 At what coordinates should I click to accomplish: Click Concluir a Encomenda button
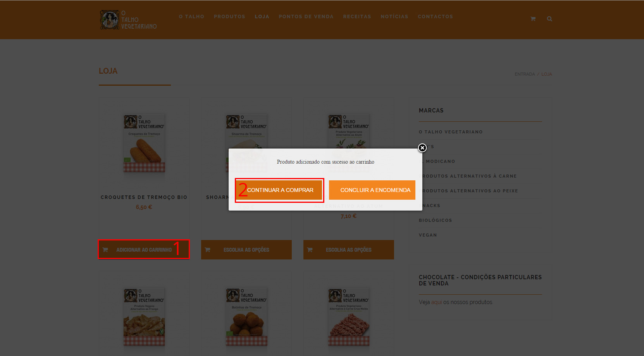click(x=372, y=190)
